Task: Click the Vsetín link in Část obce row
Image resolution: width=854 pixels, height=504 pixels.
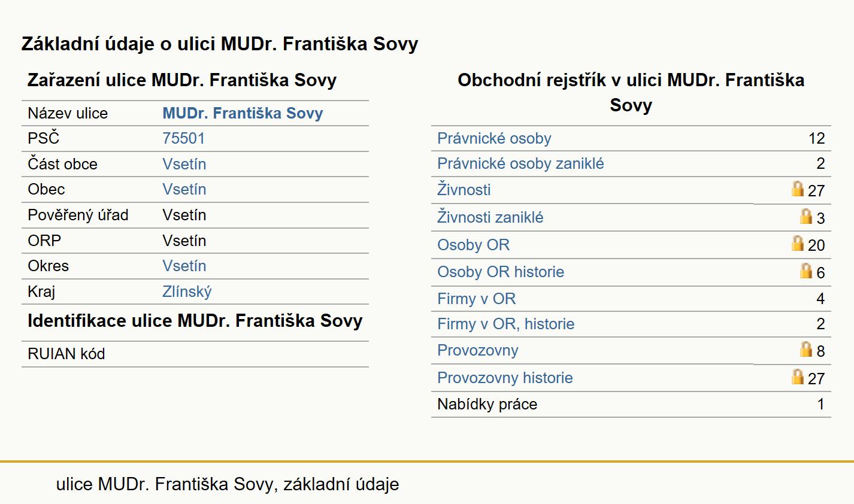Action: coord(184,164)
